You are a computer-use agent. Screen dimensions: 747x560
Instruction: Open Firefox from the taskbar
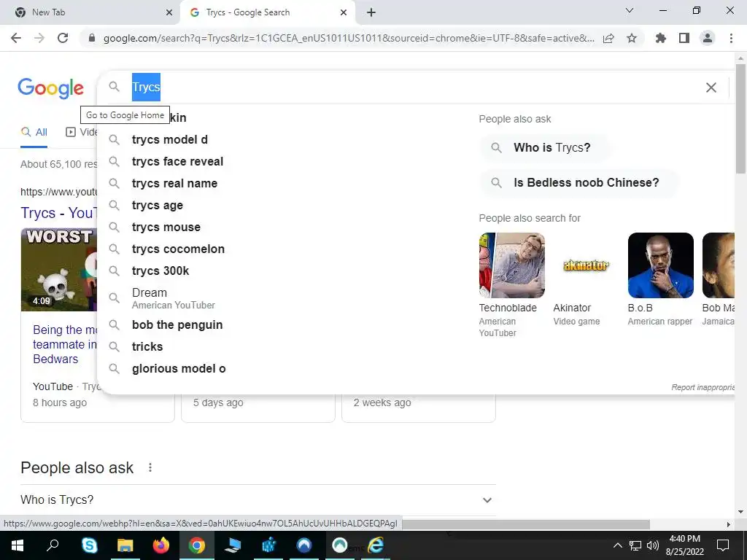(161, 545)
